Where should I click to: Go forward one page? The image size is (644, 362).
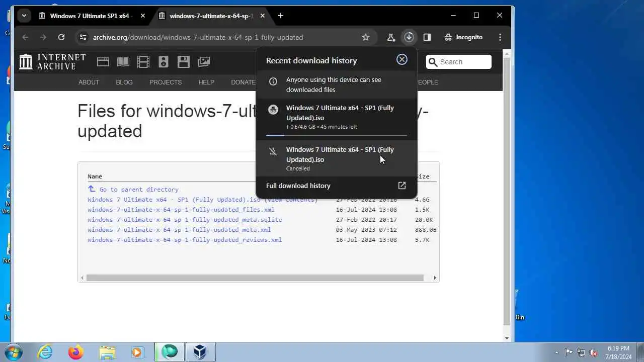tap(43, 37)
